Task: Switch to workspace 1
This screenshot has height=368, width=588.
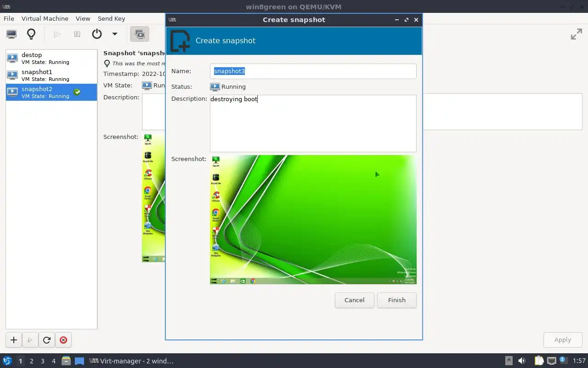Action: [x=20, y=361]
